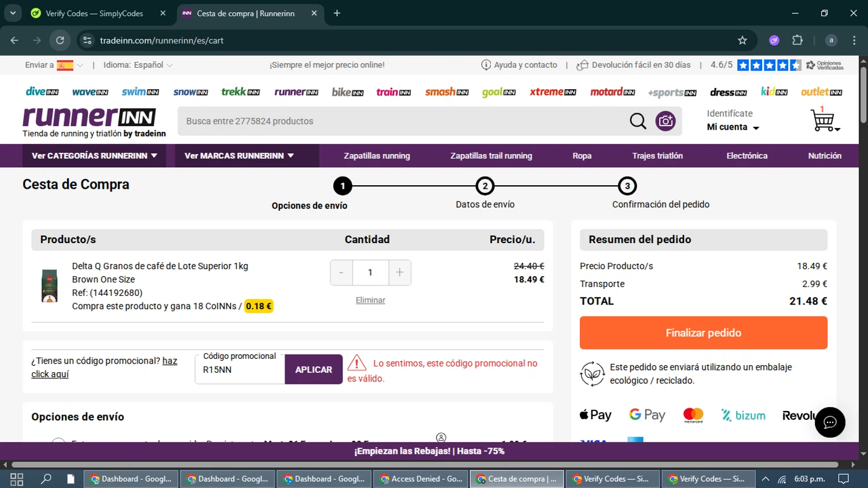Visit trekkinn store logo
The image size is (868, 488).
coord(240,91)
